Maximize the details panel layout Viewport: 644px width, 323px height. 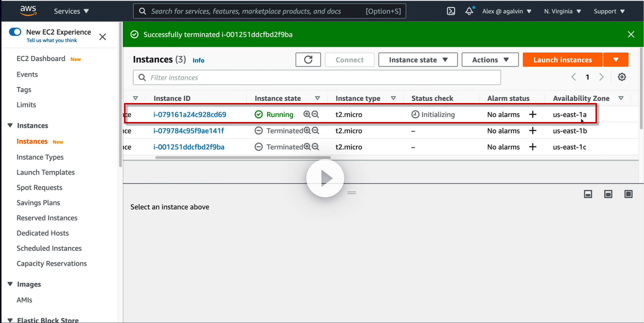point(628,194)
